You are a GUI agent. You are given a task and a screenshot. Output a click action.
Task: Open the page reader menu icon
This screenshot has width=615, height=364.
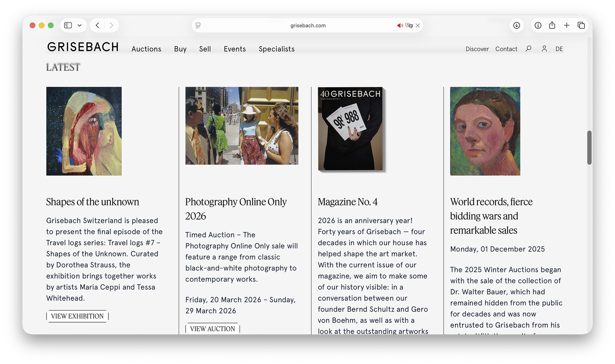coord(198,25)
